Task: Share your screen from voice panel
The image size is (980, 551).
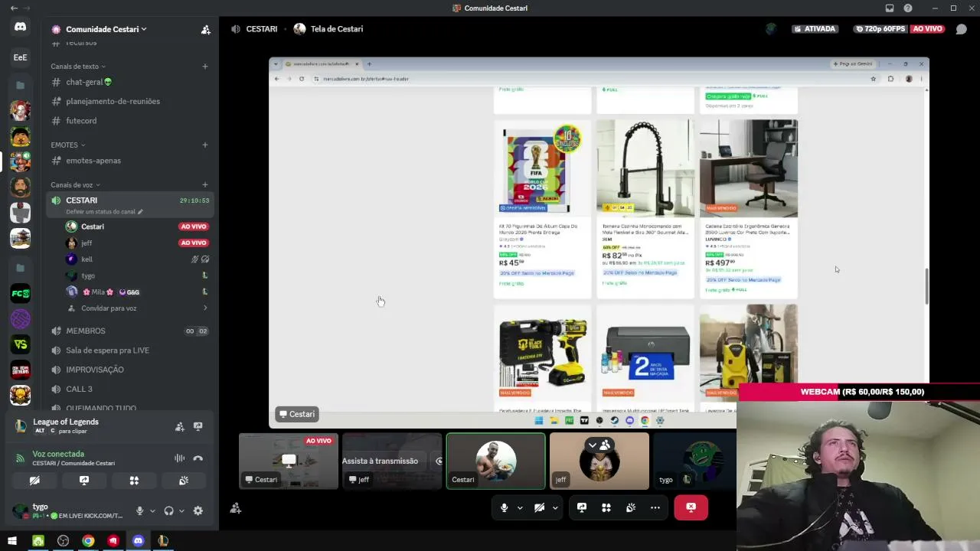Action: pyautogui.click(x=84, y=481)
